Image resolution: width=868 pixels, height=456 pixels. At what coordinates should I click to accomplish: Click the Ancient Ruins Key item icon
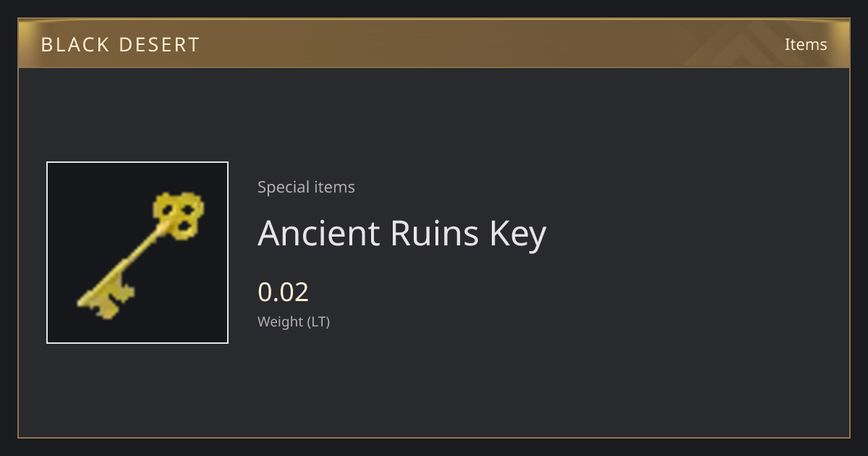[137, 253]
